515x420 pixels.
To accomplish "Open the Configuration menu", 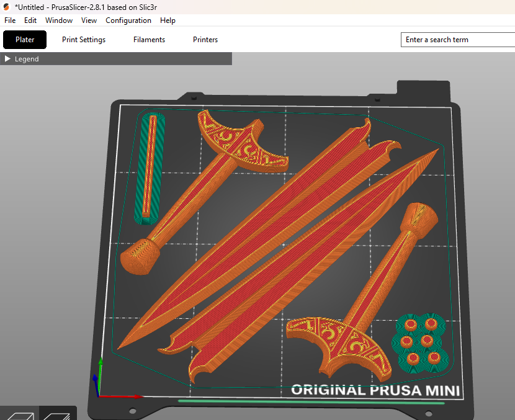I will pyautogui.click(x=128, y=20).
